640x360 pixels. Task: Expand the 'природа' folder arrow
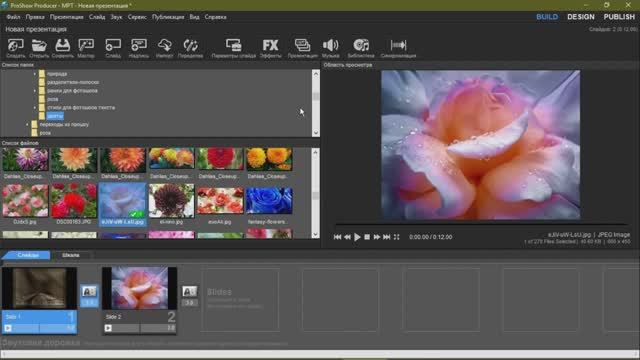pos(35,74)
